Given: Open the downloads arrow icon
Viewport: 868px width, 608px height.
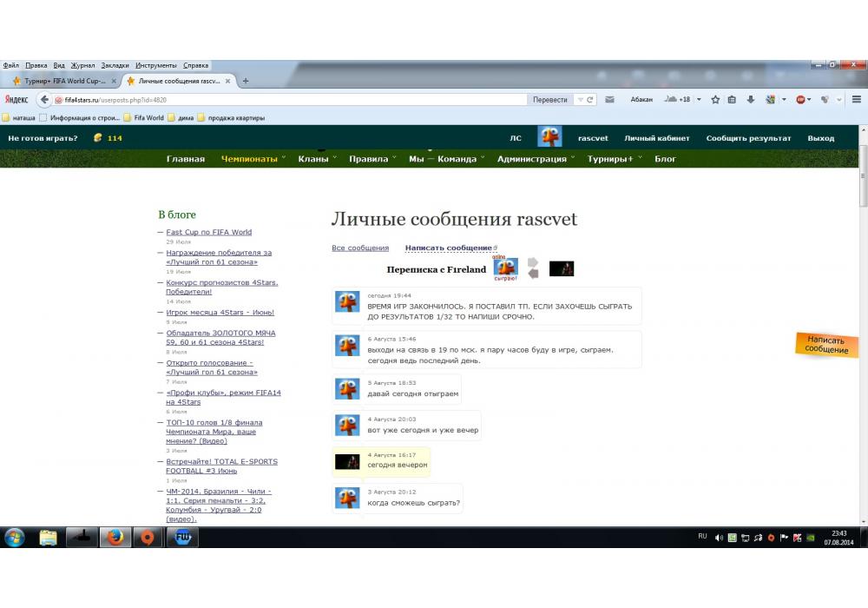Looking at the screenshot, I should pos(751,100).
